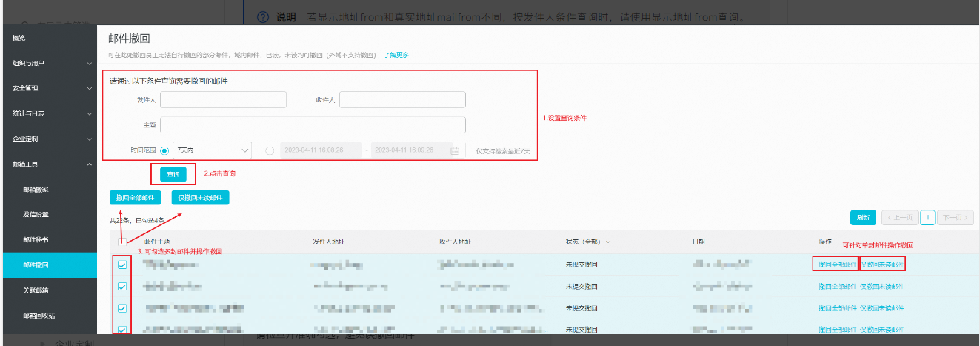980x346 pixels.
Task: Select the custom date range radio button
Action: pos(269,150)
